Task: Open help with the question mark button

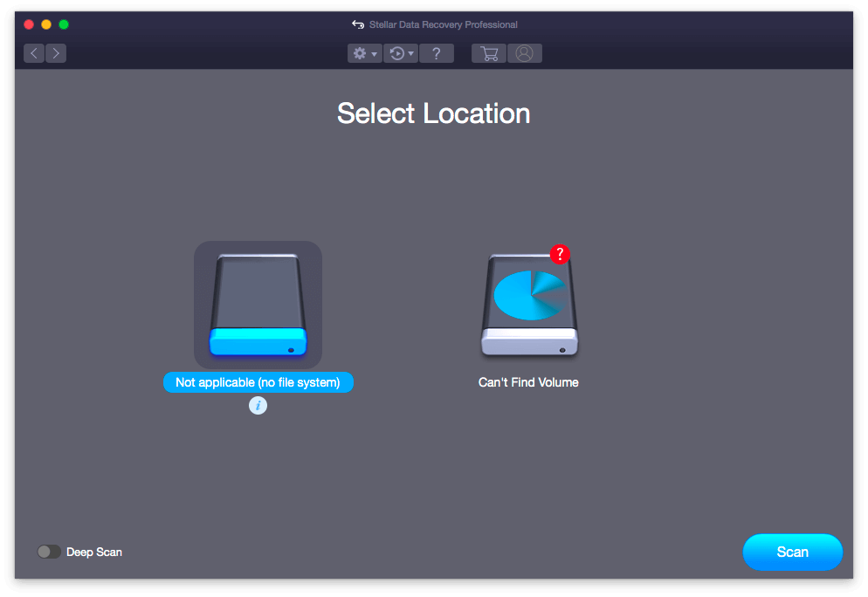Action: [436, 53]
